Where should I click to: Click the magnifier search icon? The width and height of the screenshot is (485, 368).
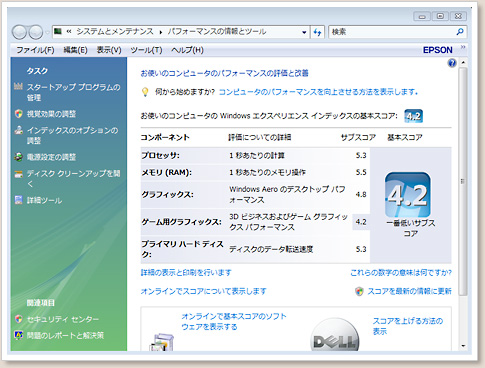[460, 32]
